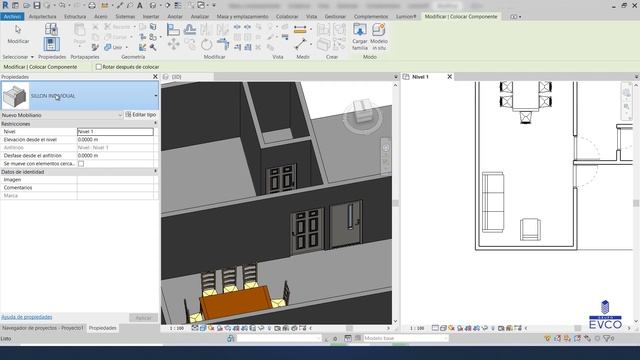Click the Desfase desde el anfitrión value
Viewport: 640px width, 360px height.
(116, 156)
